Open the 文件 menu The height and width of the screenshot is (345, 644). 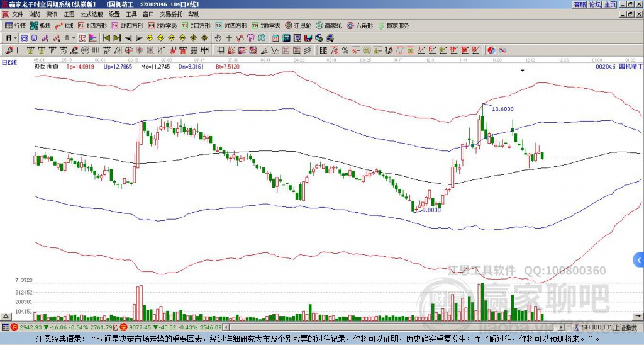pyautogui.click(x=18, y=14)
